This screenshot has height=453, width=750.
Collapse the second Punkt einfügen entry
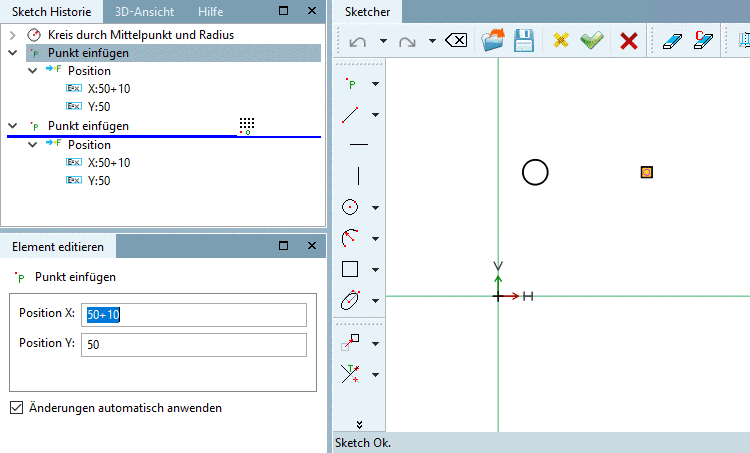[13, 126]
